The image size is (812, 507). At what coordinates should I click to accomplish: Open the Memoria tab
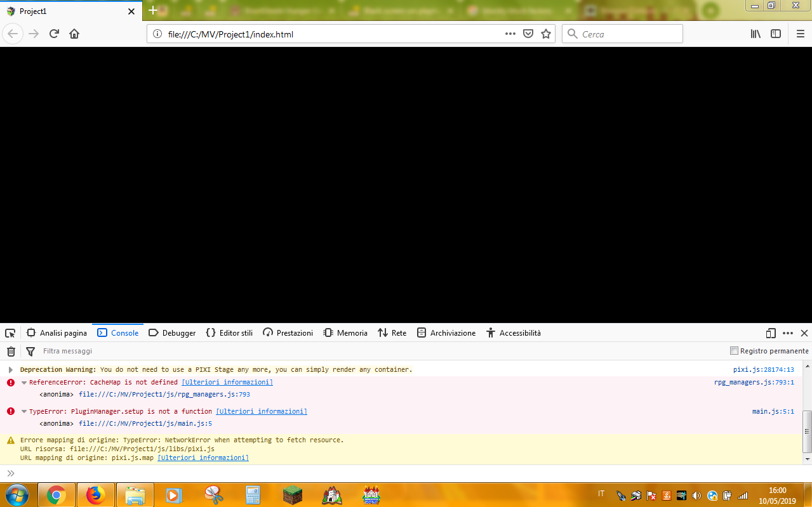tap(345, 333)
